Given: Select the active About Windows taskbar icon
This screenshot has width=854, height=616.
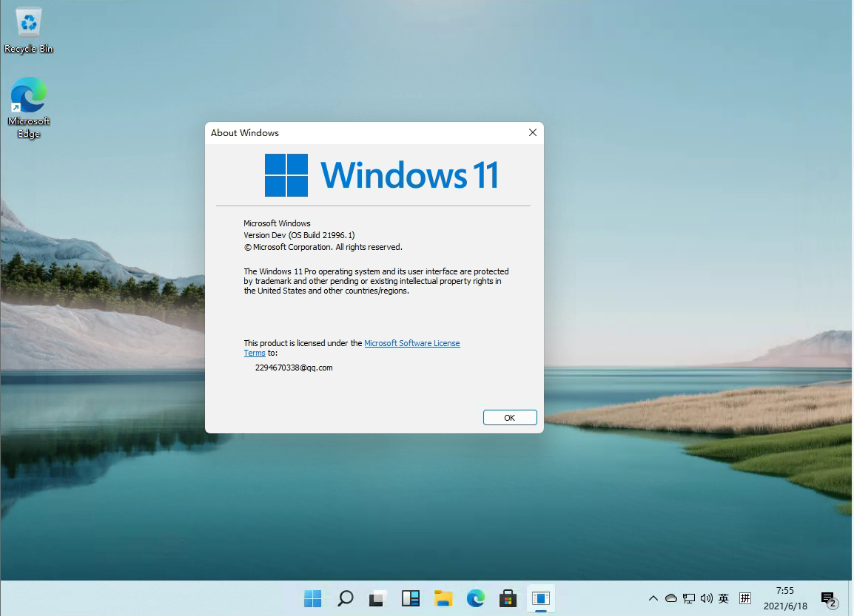Looking at the screenshot, I should point(541,598).
